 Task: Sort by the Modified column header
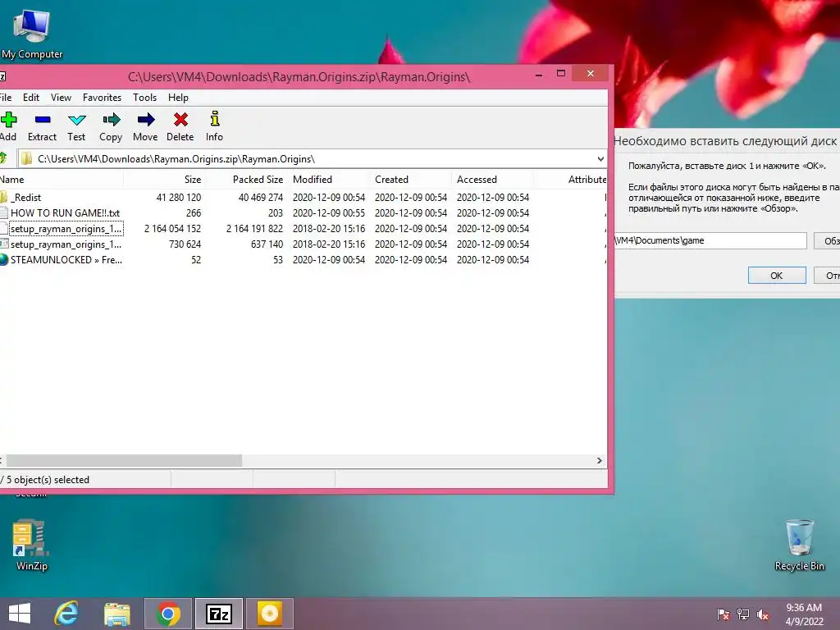(328, 180)
